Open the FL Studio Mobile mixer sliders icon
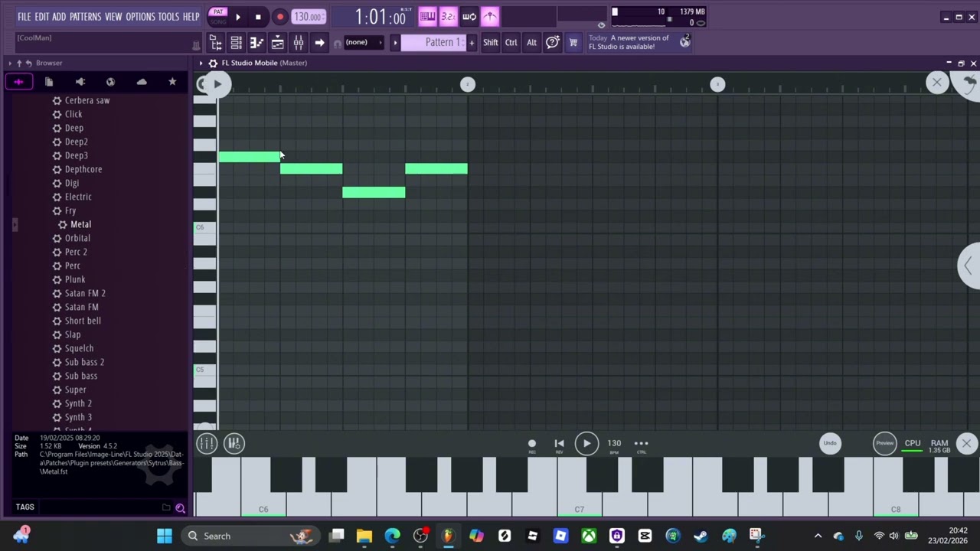Screen dimensions: 980x551 pos(207,443)
